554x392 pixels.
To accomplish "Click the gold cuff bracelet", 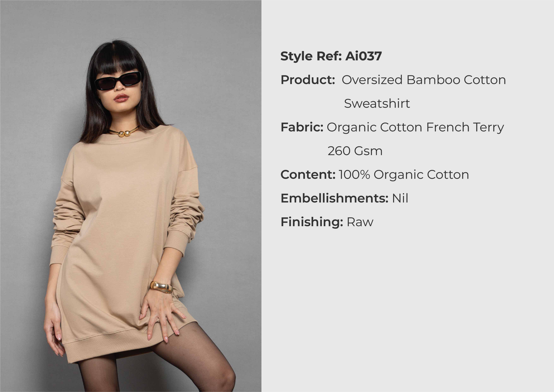I will pyautogui.click(x=161, y=287).
